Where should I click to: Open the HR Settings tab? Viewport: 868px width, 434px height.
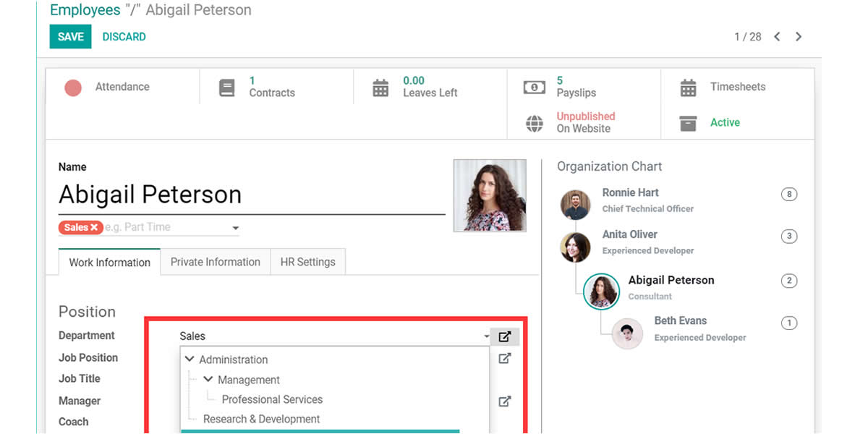307,263
